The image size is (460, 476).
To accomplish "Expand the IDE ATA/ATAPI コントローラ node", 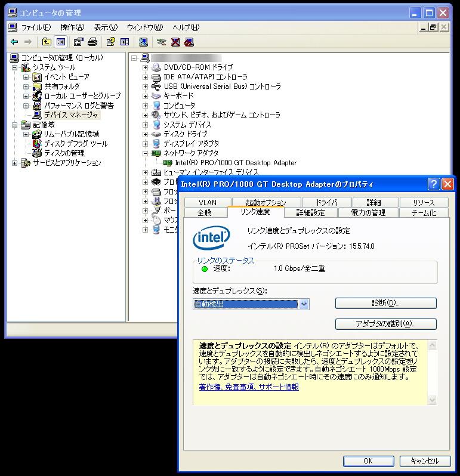I will pyautogui.click(x=145, y=77).
